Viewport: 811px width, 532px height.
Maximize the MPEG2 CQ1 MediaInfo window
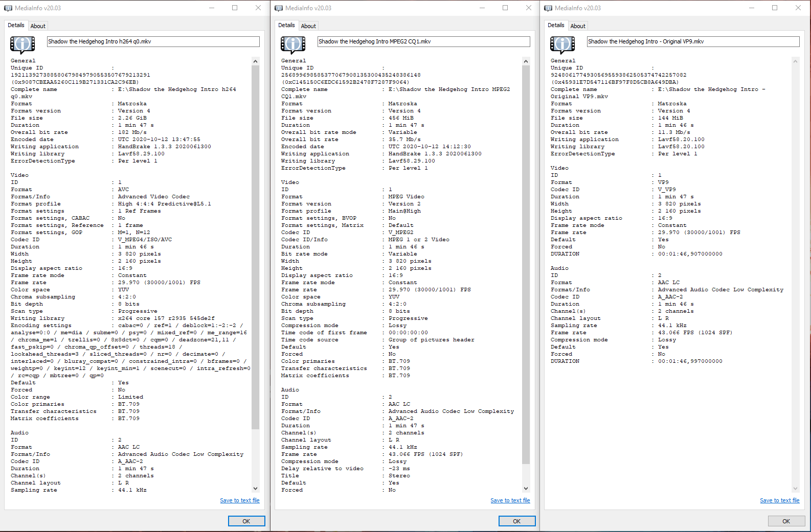(x=505, y=8)
